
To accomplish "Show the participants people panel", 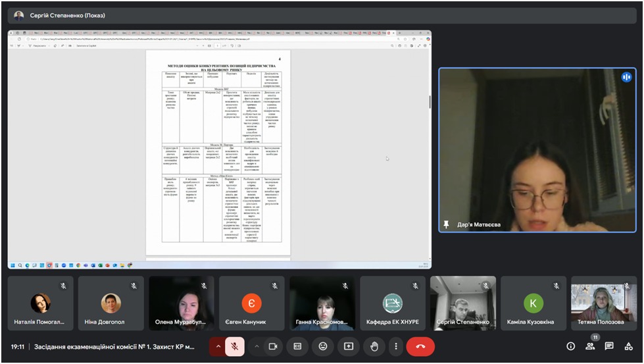I will pyautogui.click(x=590, y=346).
